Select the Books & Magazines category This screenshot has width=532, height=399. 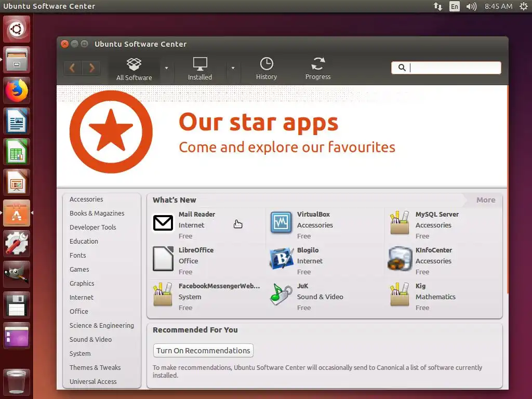click(97, 213)
